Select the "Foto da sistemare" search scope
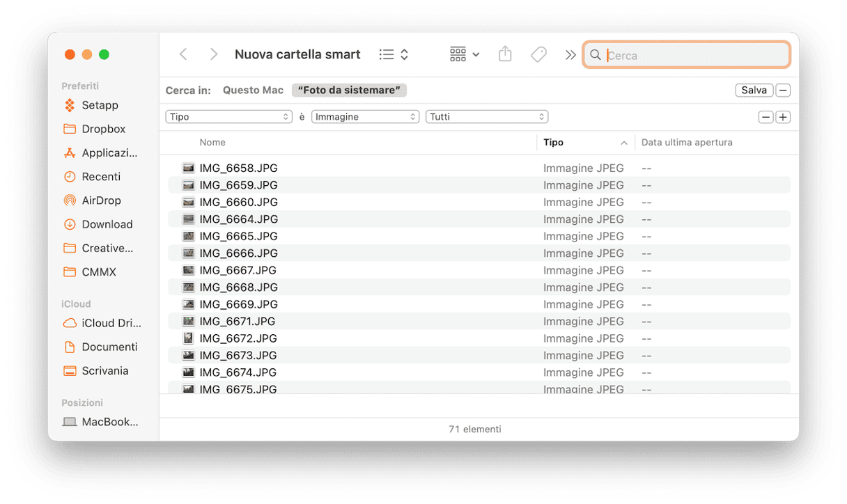This screenshot has height=504, width=847. pyautogui.click(x=349, y=90)
